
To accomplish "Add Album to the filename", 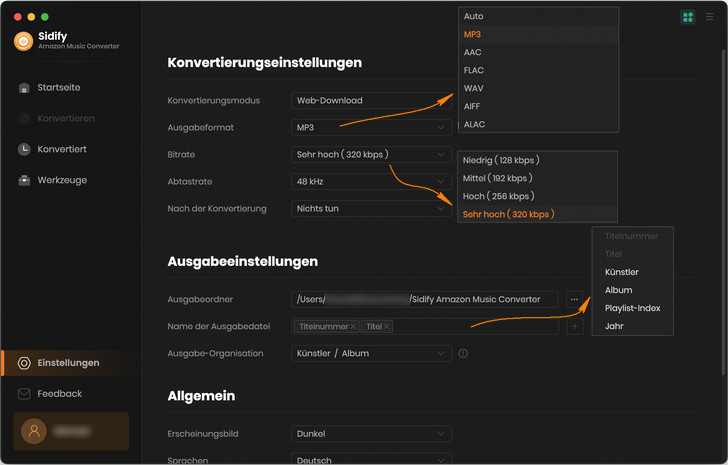I will (632, 291).
